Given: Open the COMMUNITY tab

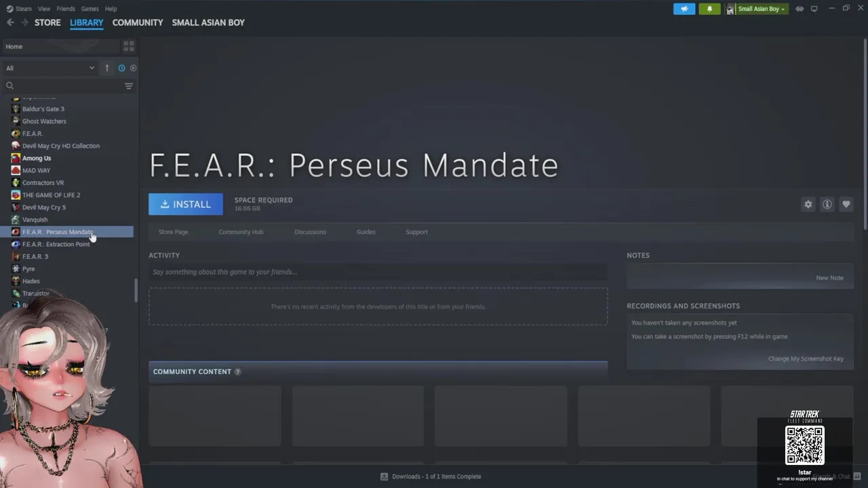Looking at the screenshot, I should pos(138,22).
